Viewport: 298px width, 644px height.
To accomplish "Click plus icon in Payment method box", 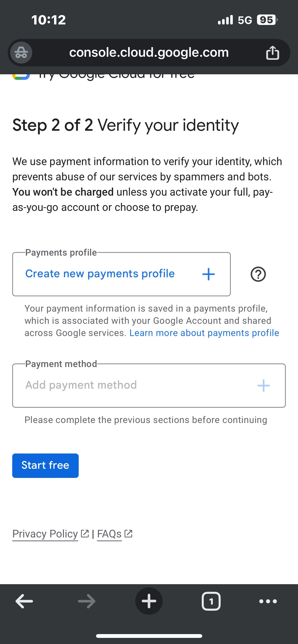I will point(263,386).
